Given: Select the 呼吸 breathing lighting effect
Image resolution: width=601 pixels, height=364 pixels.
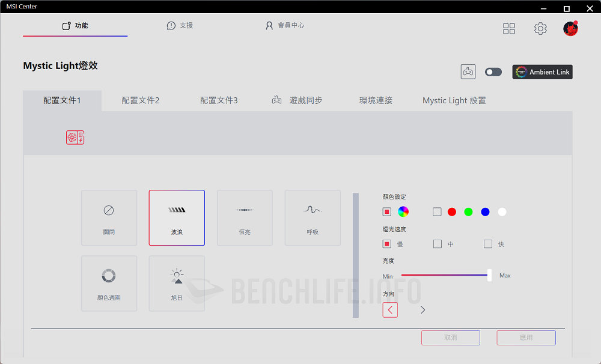Looking at the screenshot, I should pyautogui.click(x=313, y=217).
